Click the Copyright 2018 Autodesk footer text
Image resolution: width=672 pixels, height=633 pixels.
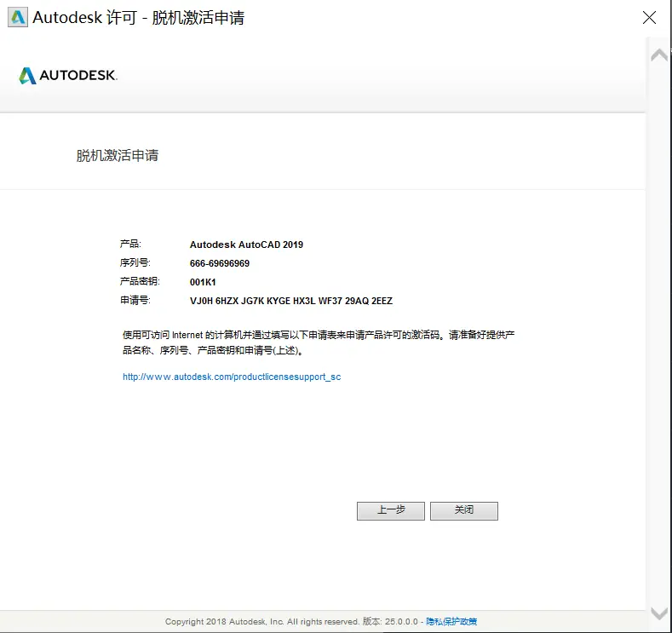click(x=261, y=621)
